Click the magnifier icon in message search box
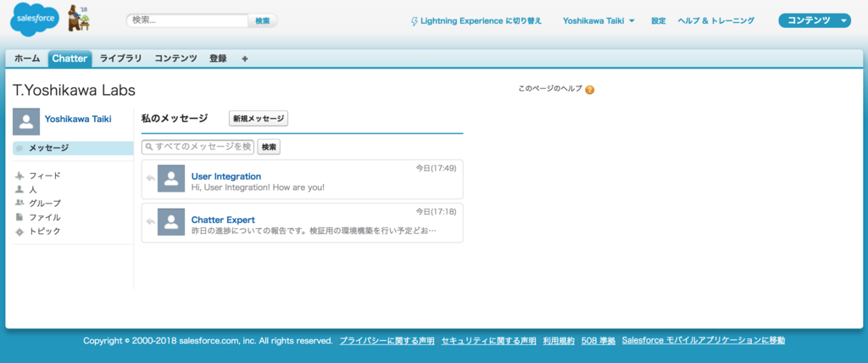Screen dimensions: 868x363 (149, 148)
